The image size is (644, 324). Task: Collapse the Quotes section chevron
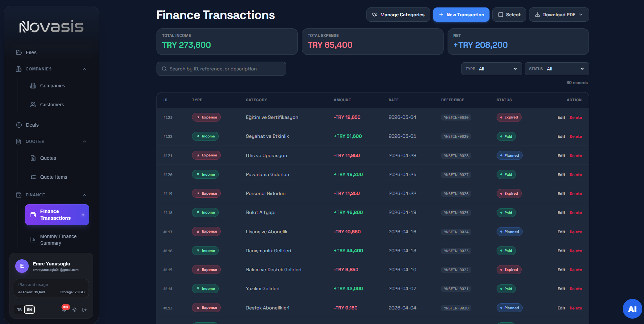point(85,142)
